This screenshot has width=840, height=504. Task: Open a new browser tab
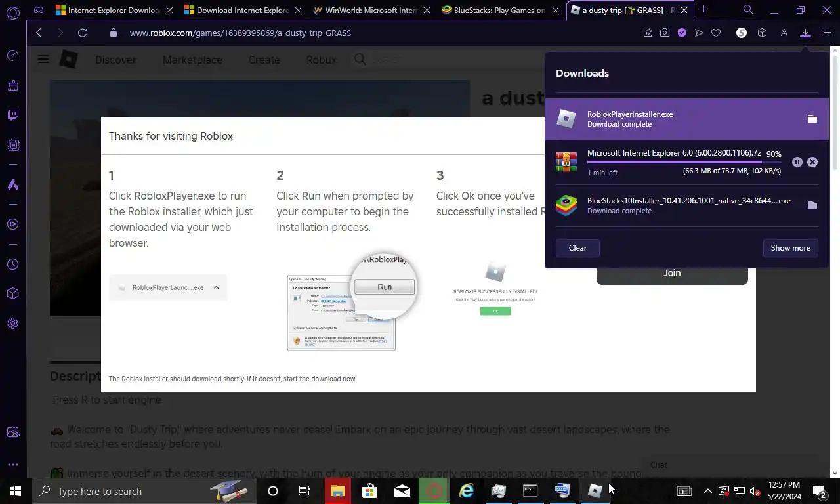[703, 9]
